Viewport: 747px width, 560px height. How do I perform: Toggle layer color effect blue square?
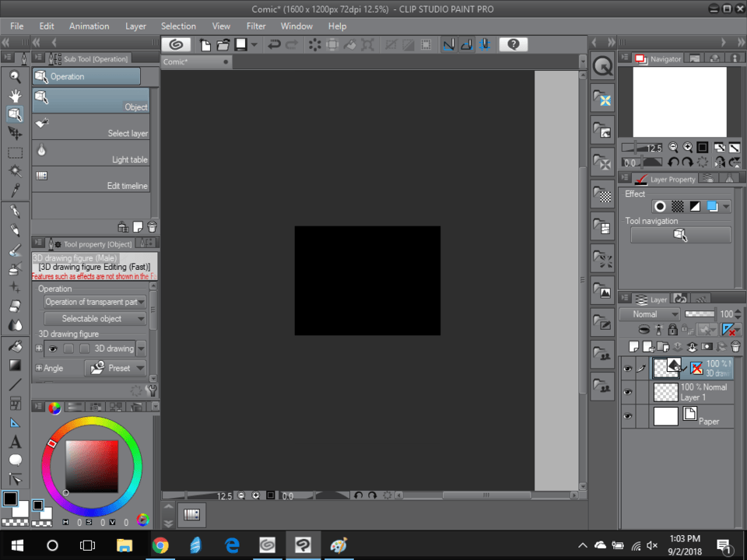pyautogui.click(x=712, y=207)
